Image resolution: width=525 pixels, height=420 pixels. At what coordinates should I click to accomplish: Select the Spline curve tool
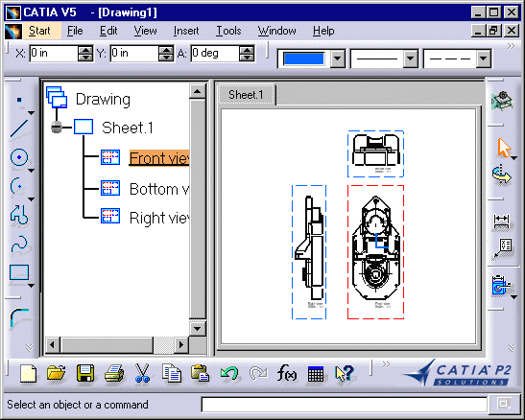tap(19, 244)
